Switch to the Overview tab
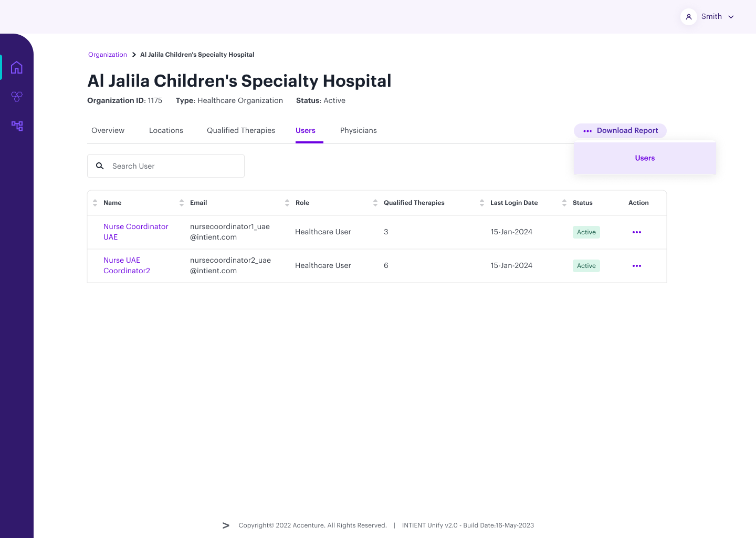Viewport: 756px width, 538px height. (108, 131)
